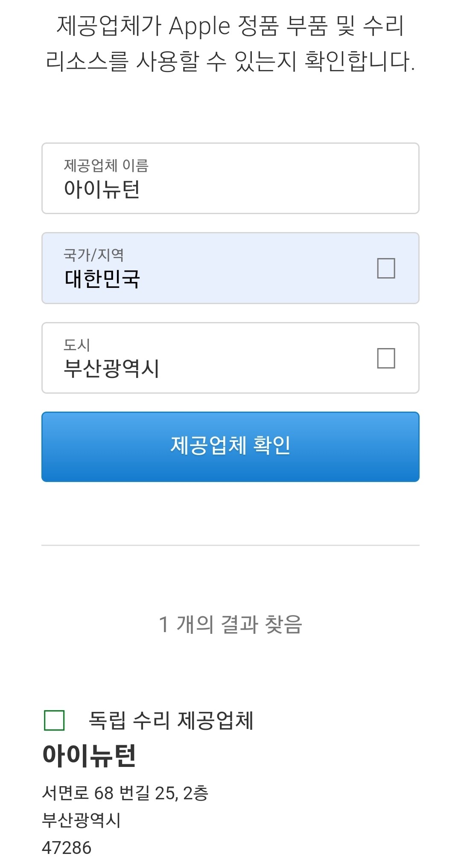The width and height of the screenshot is (461, 868).
Task: Click the 국가/지역 field label
Action: [93, 255]
